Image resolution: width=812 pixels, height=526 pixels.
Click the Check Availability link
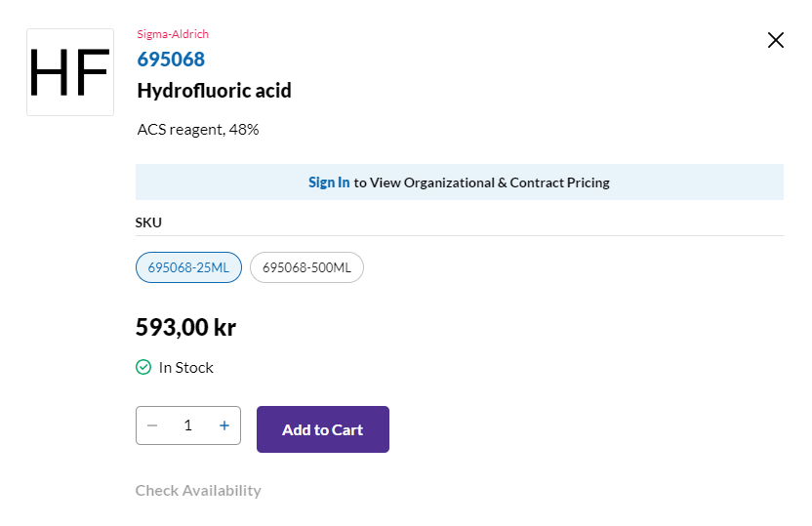198,490
